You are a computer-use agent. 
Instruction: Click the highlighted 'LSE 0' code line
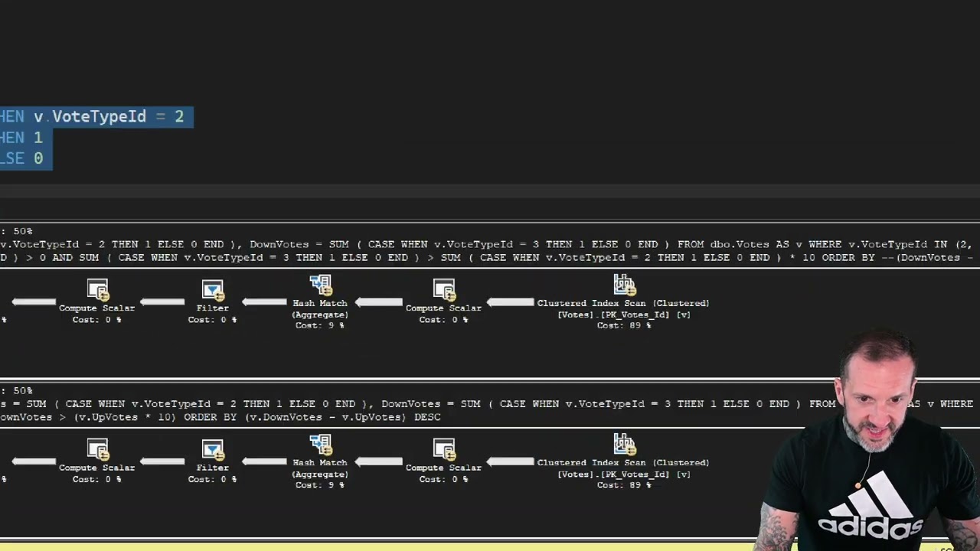pos(21,158)
